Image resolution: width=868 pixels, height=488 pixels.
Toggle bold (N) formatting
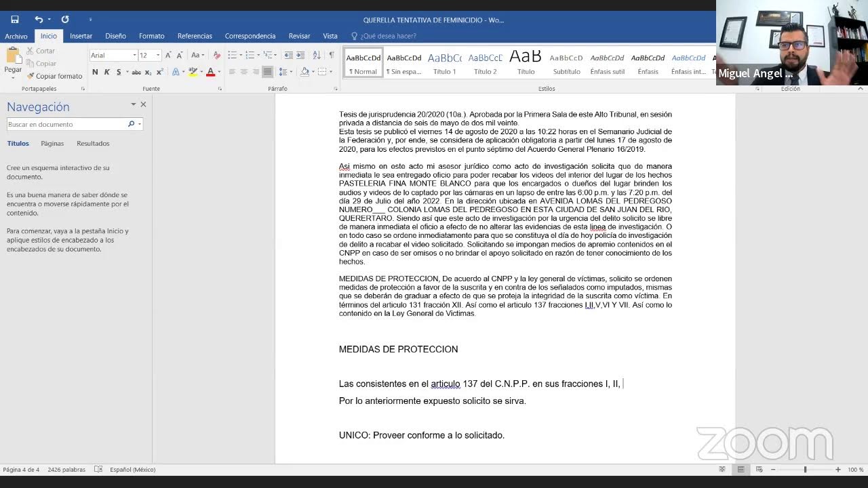95,72
